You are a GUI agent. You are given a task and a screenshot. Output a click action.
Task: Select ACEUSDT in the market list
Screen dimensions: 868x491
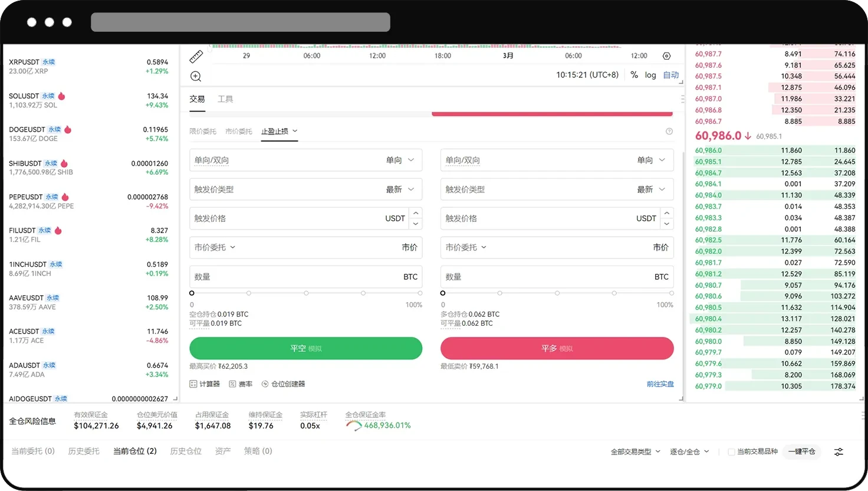tap(88, 336)
